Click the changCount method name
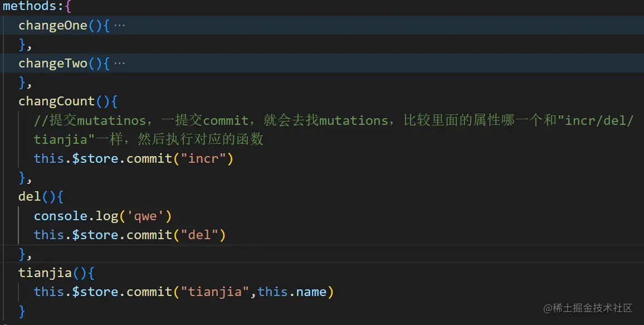The width and height of the screenshot is (644, 325). coord(57,101)
